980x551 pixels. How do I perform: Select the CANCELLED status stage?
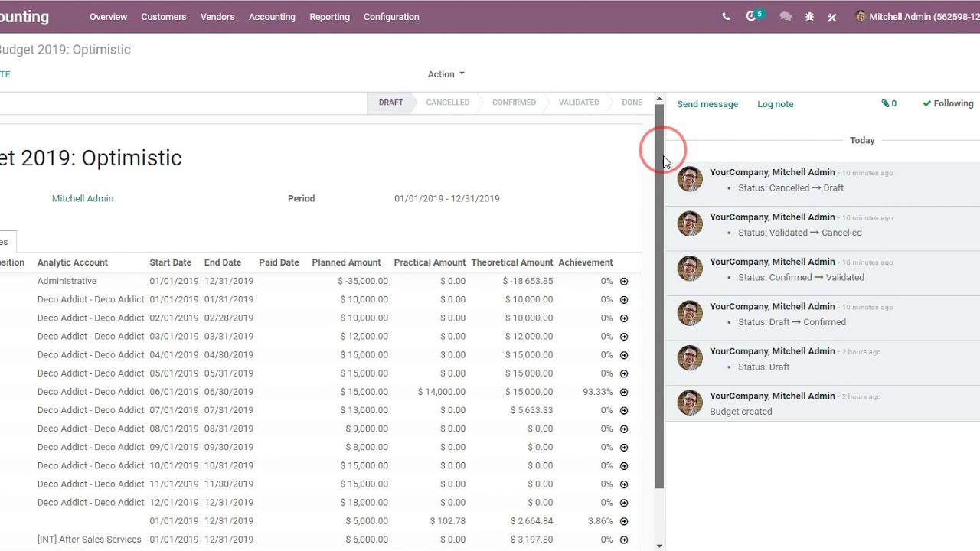(448, 103)
